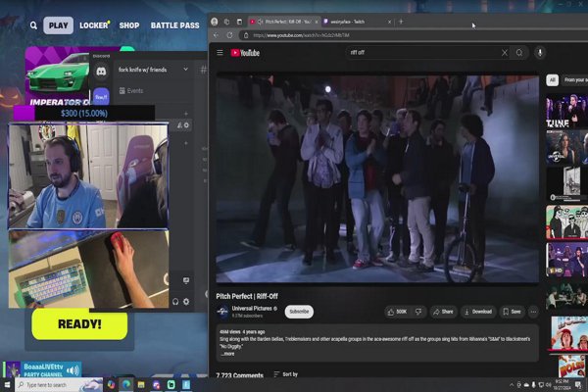Viewport: 588px width, 392px height.
Task: Click the taskbar 'Type here to search' box
Action: (59, 385)
